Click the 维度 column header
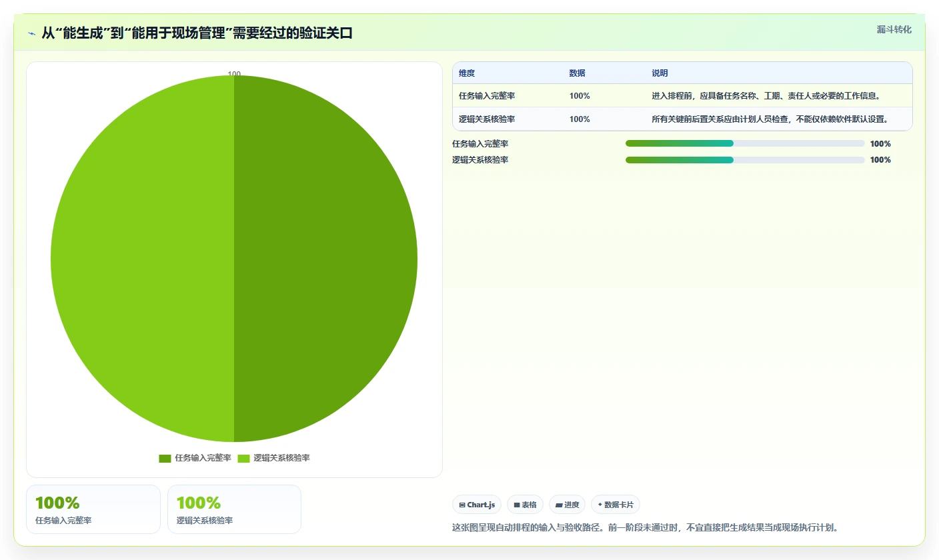The image size is (939, 560). pos(467,73)
